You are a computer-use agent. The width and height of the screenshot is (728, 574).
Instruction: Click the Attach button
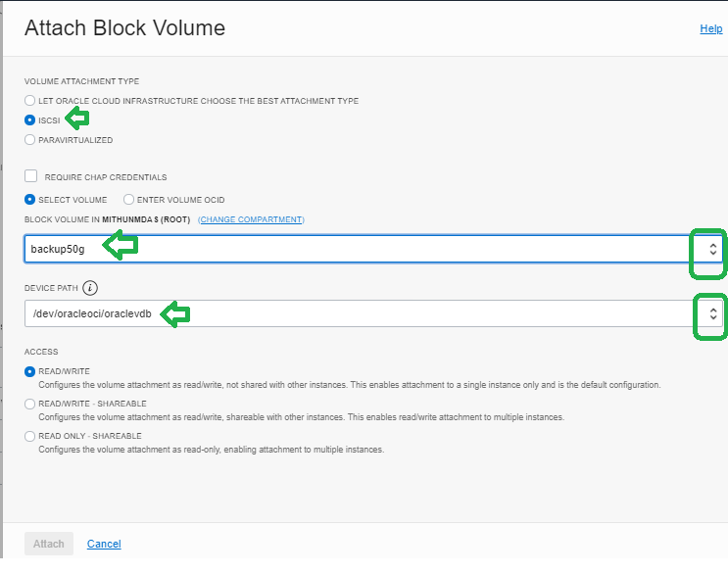[x=49, y=544]
